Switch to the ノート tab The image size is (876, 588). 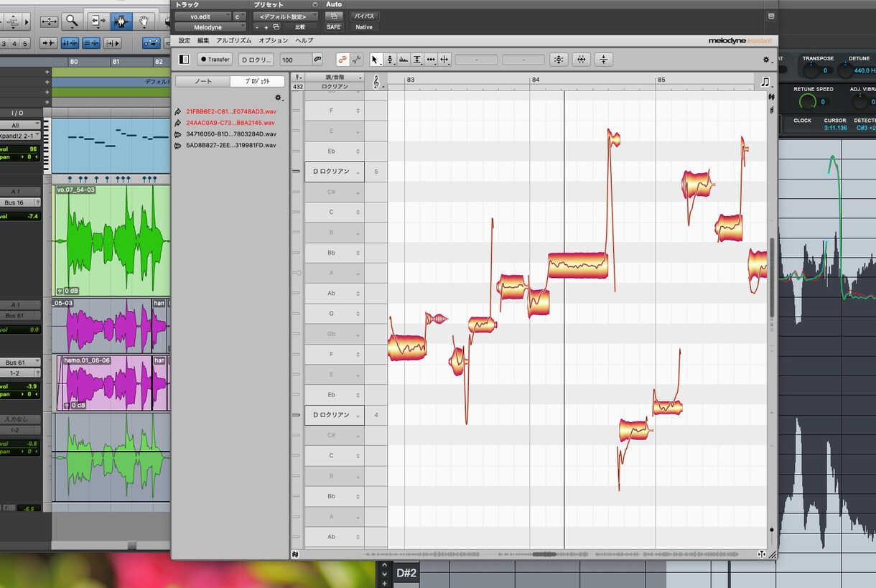coord(203,81)
